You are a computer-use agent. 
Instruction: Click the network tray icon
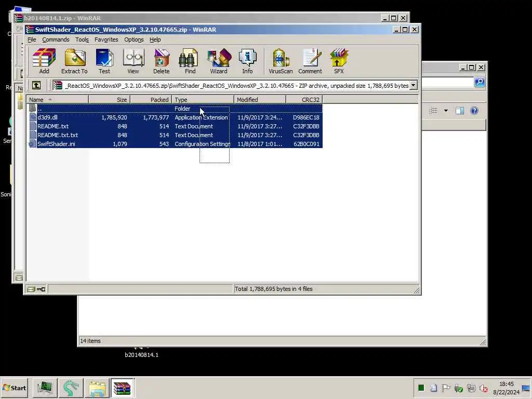point(471,388)
